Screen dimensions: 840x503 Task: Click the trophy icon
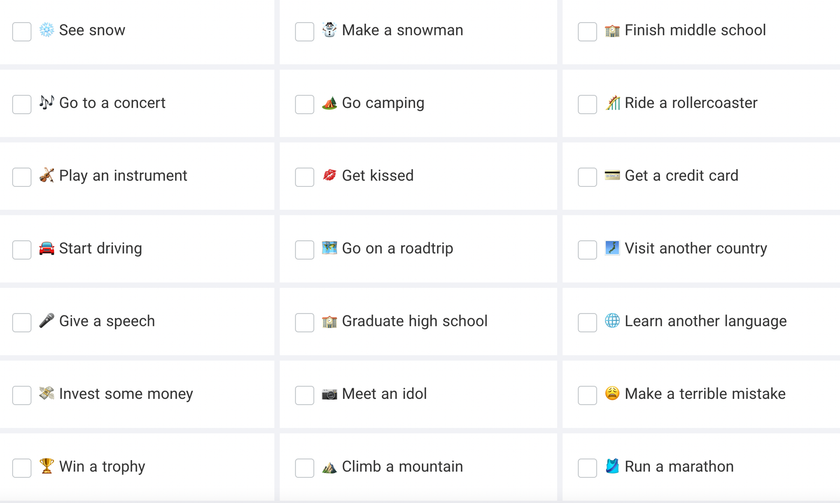coord(47,466)
